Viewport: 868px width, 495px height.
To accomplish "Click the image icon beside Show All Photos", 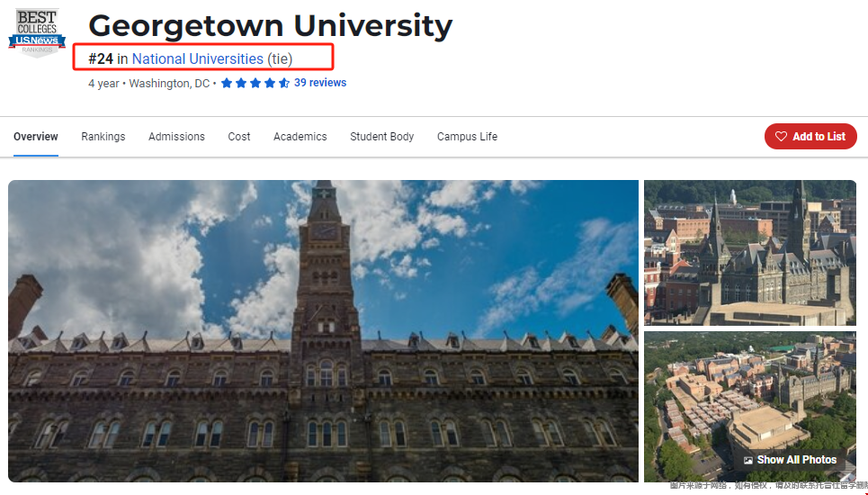I will coord(747,460).
